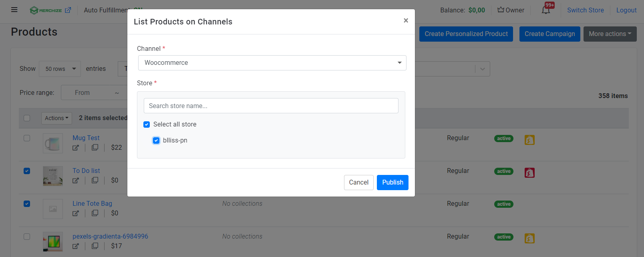Open the external link icon for To Do list

76,181
